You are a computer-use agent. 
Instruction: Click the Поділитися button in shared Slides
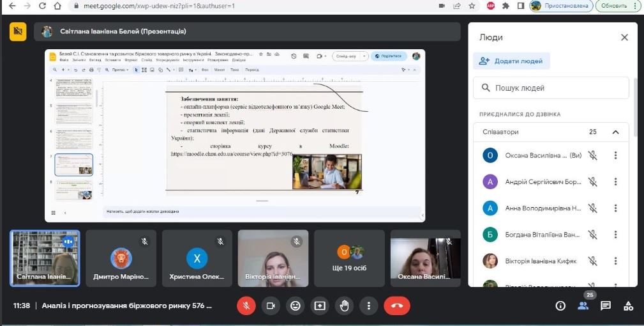pos(389,56)
